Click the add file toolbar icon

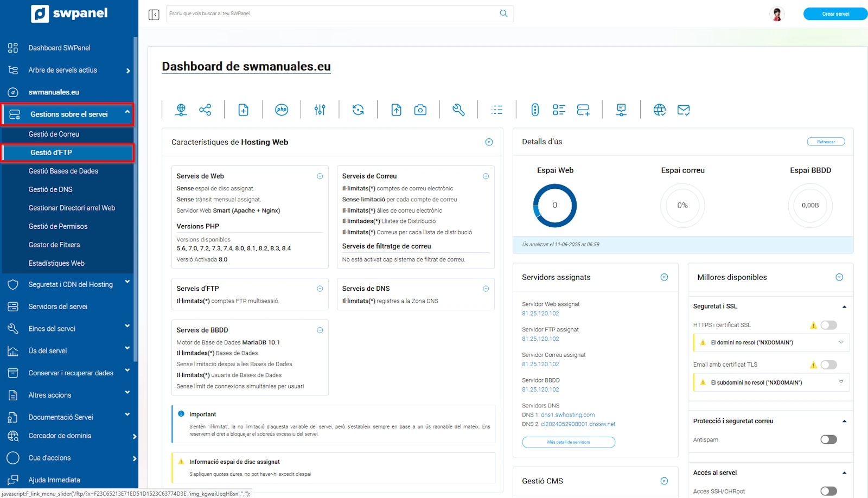[244, 110]
